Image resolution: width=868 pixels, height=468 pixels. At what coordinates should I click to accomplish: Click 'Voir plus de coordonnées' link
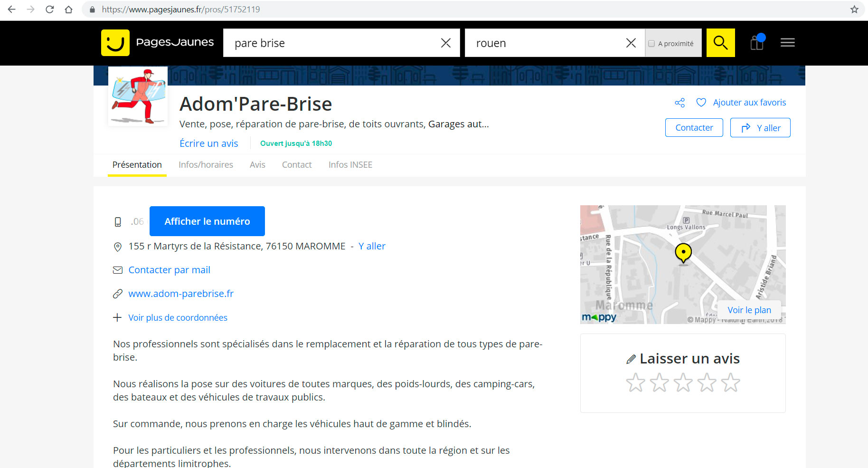(178, 317)
